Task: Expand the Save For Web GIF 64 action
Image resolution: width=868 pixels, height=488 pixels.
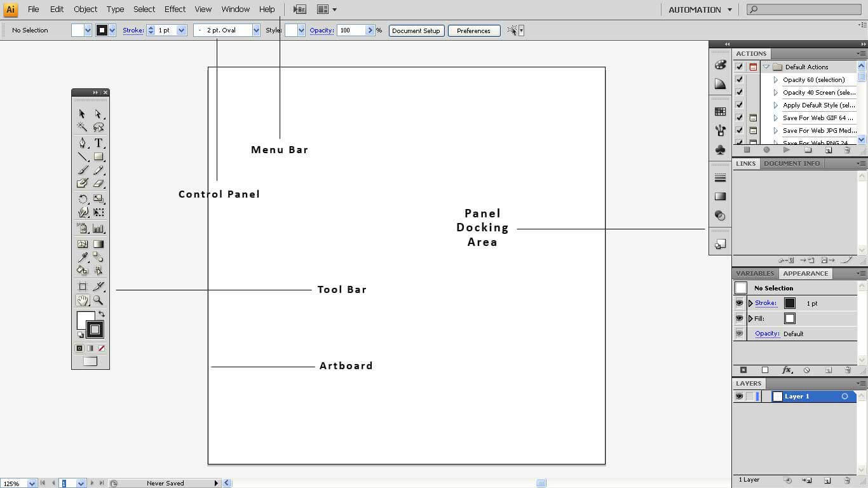Action: pyautogui.click(x=775, y=118)
